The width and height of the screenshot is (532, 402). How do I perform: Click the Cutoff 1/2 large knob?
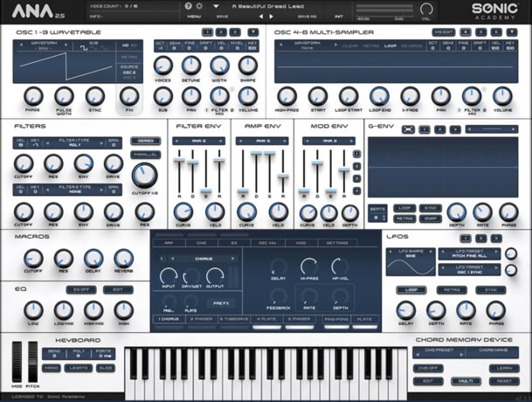144,175
